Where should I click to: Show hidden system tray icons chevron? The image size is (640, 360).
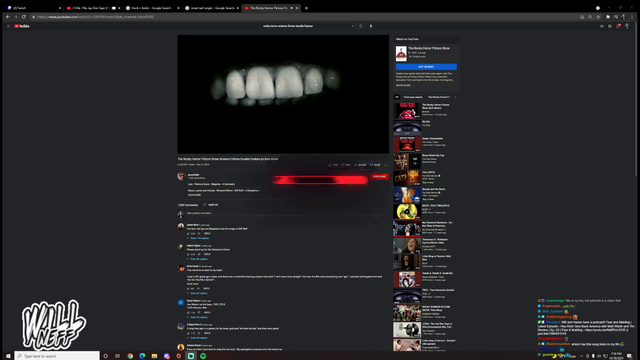(581, 356)
